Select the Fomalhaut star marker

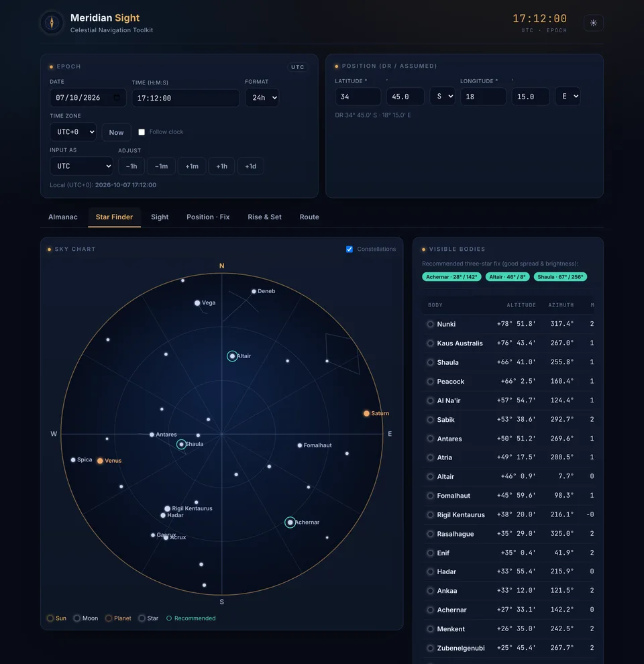300,445
